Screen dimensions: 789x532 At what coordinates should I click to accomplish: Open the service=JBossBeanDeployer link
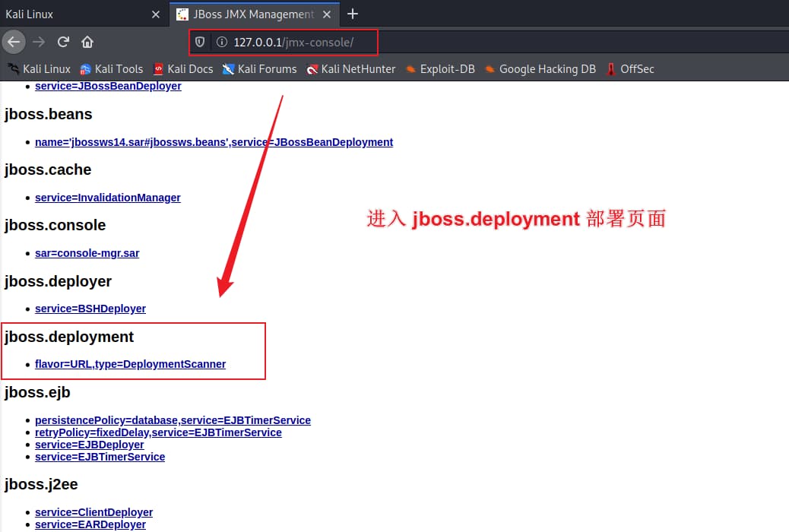point(108,86)
